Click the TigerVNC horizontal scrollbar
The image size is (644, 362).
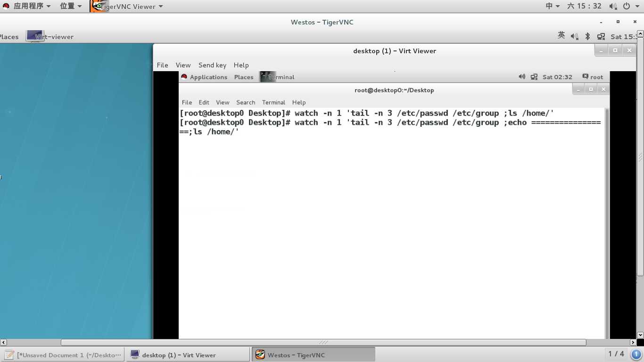tap(323, 342)
